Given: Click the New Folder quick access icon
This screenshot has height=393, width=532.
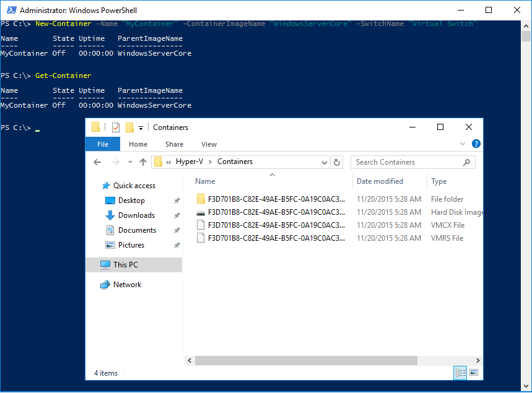Looking at the screenshot, I should 129,127.
